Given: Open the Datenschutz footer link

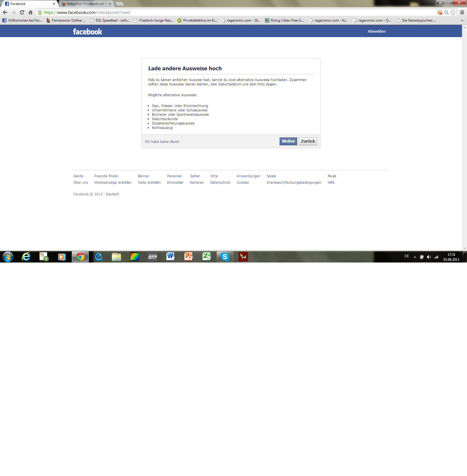Looking at the screenshot, I should (220, 183).
